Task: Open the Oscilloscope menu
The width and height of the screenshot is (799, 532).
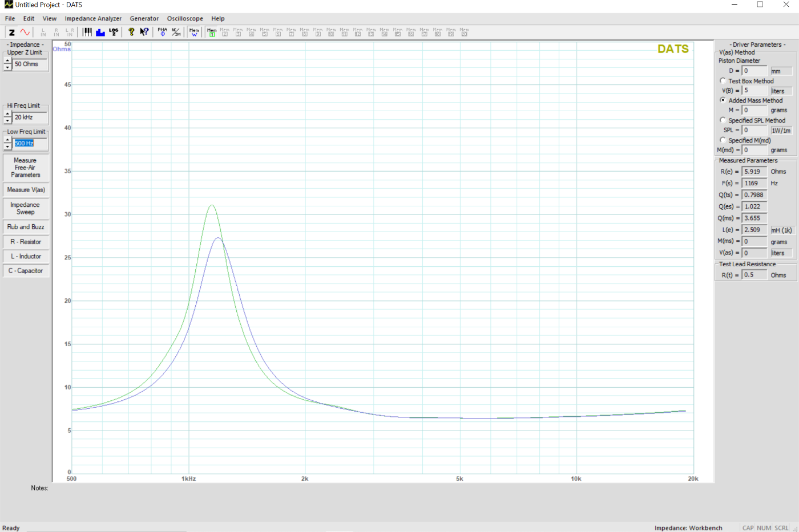Action: [185, 19]
